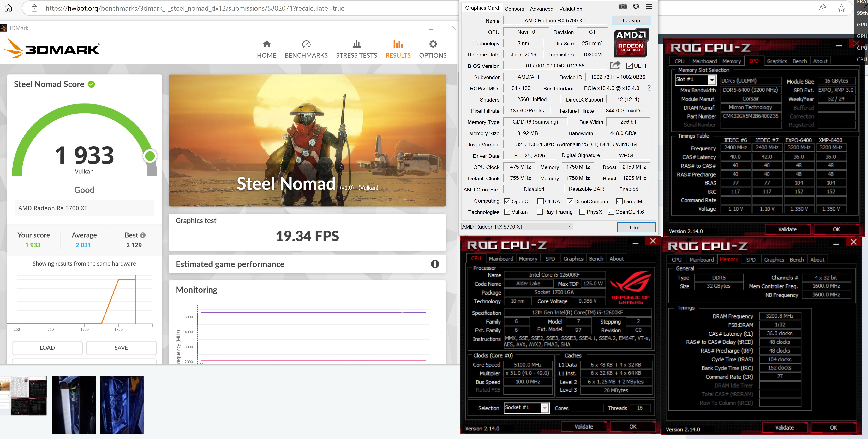Click the GPU-Z Close button
Screen dimensions: 868x439
coord(636,228)
